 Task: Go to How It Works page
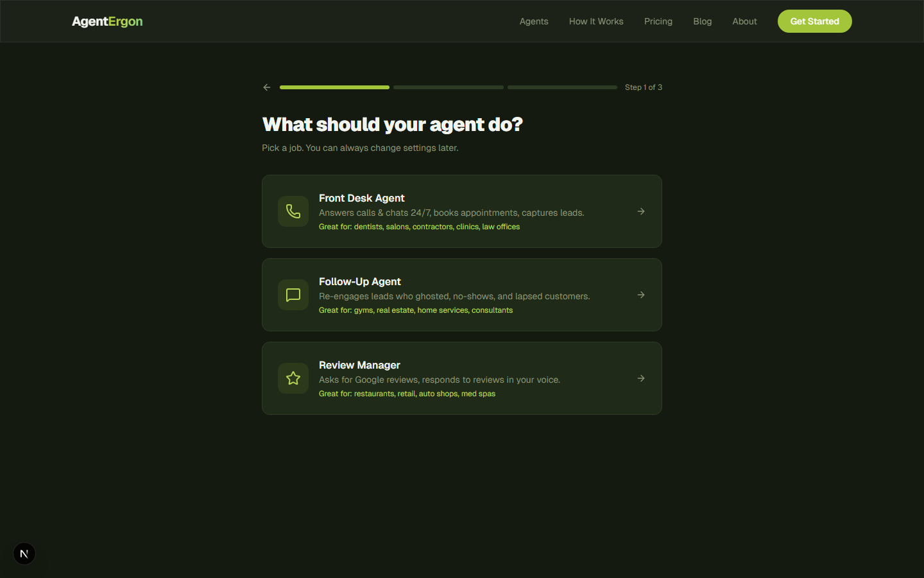596,21
